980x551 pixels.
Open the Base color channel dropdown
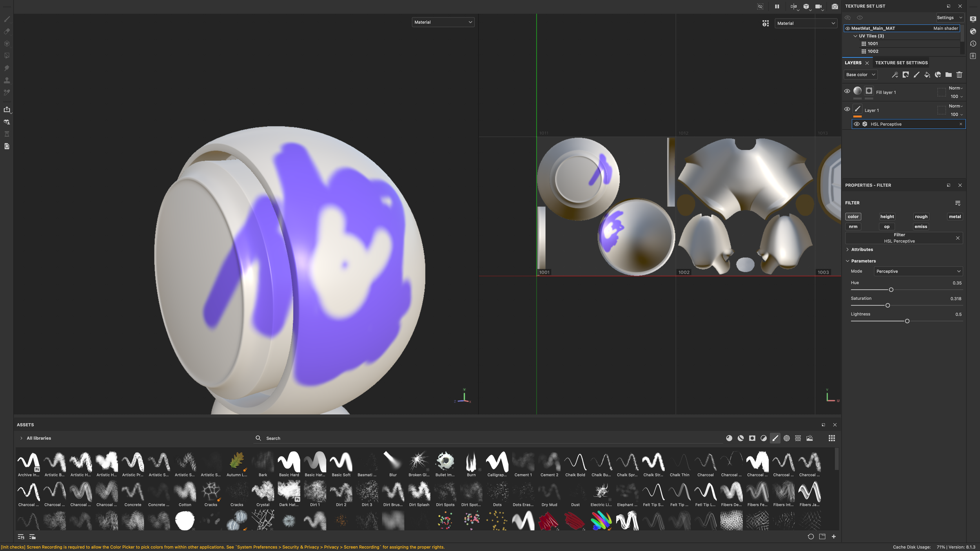click(860, 75)
